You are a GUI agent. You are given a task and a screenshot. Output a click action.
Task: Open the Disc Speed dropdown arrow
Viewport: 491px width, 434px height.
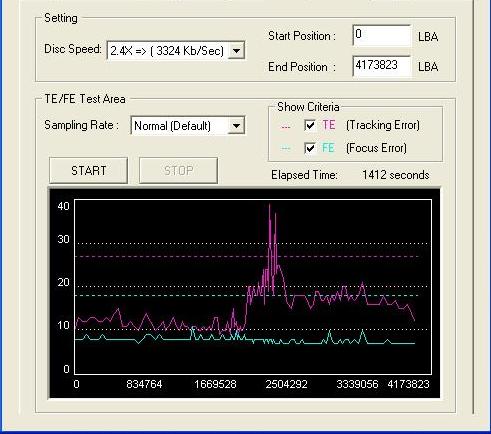[236, 51]
